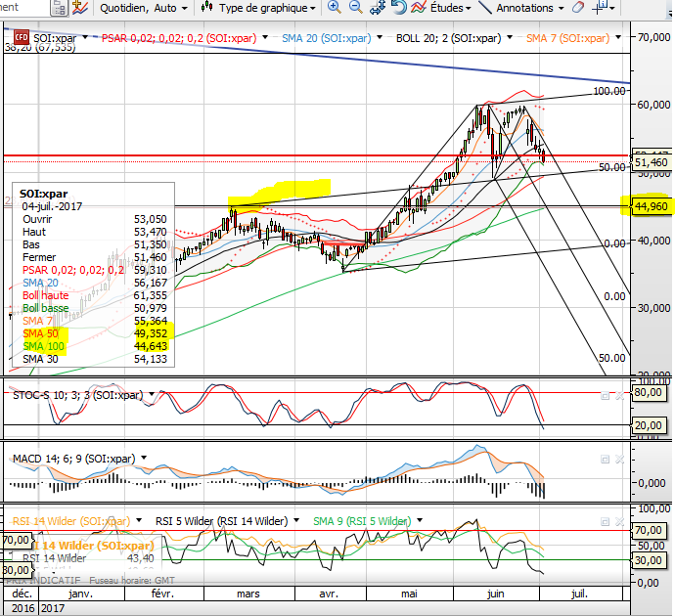Expand the BOLL 20; 2 dropdown arrow
The width and height of the screenshot is (675, 616).
(x=510, y=37)
